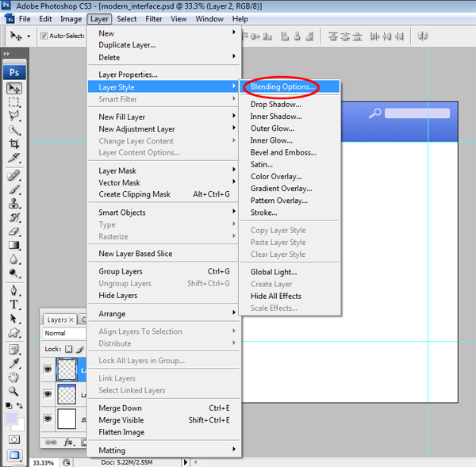Image resolution: width=476 pixels, height=467 pixels.
Task: Select the Custom Shape tool
Action: click(14, 332)
